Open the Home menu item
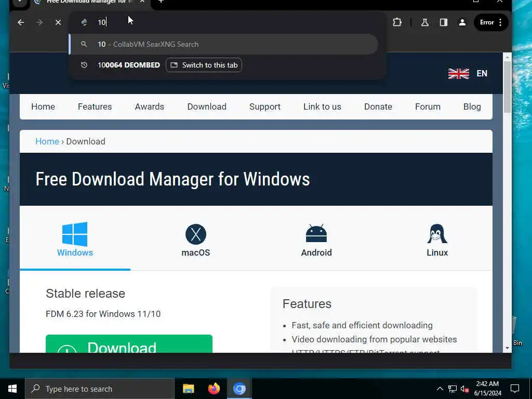Screen dimensions: 532x399 [x=43, y=107]
